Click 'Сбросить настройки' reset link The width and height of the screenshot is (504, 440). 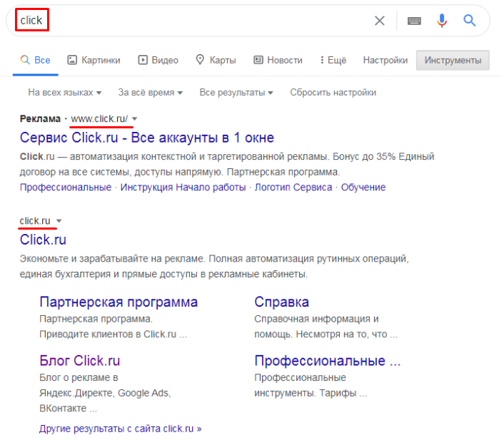(333, 93)
